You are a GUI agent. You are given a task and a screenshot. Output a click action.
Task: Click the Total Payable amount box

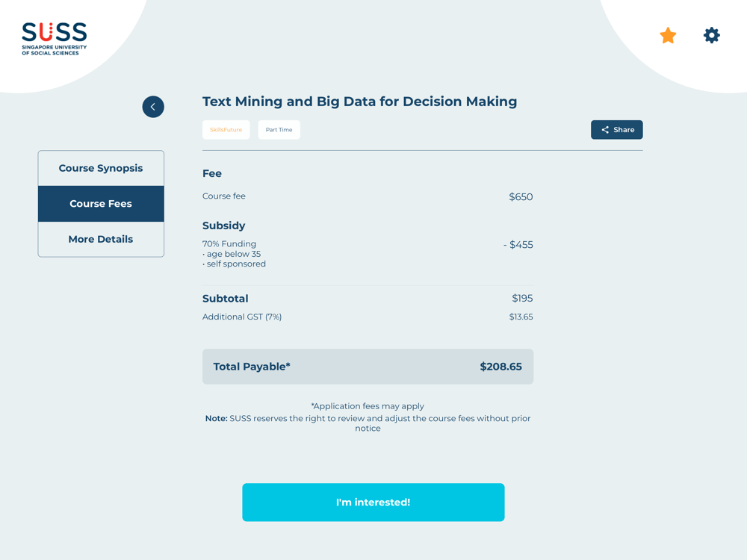click(x=368, y=367)
